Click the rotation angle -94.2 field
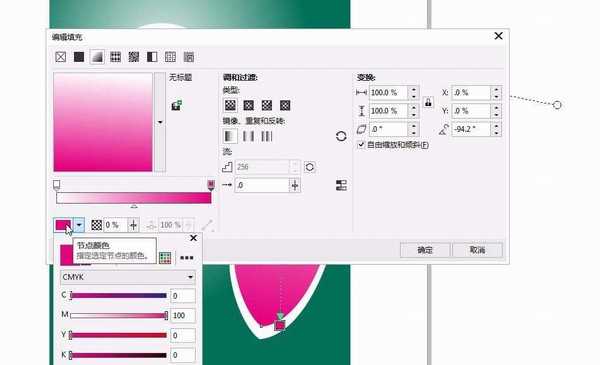 point(471,129)
